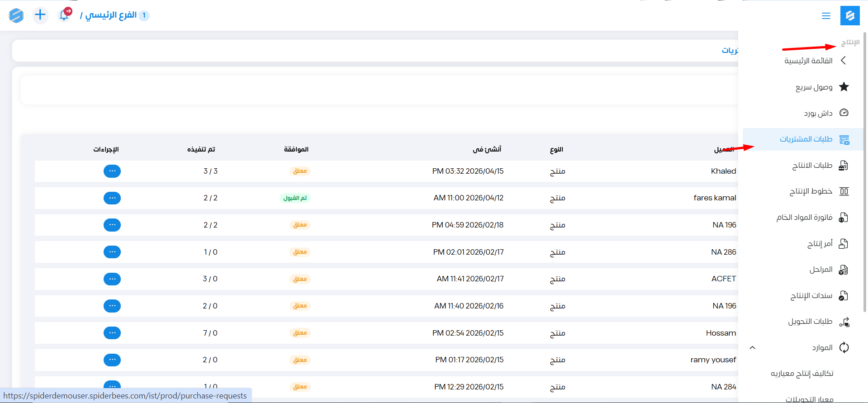
Task: Click the blue plus add button
Action: click(x=40, y=15)
